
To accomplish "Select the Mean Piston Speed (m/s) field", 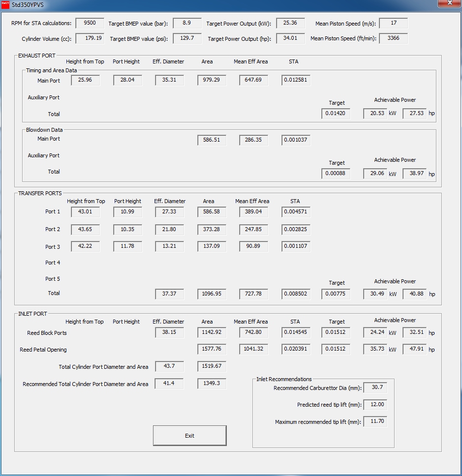I will (393, 23).
